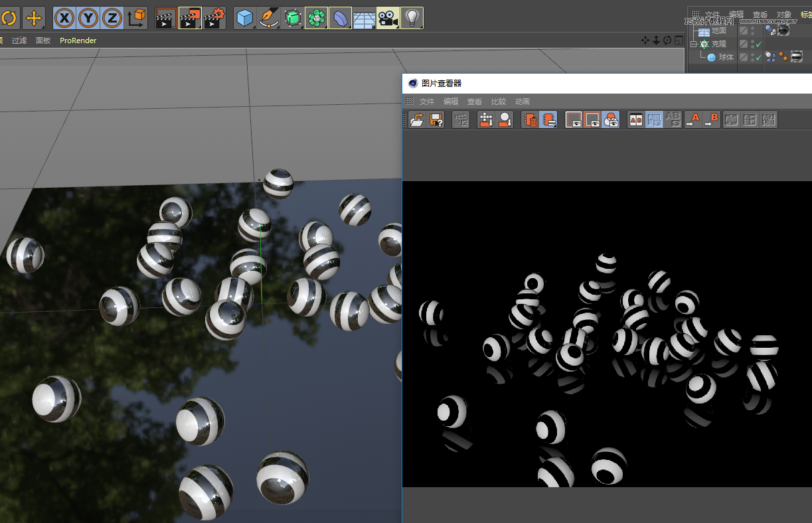The height and width of the screenshot is (523, 812).
Task: Click the ProRender label in viewport
Action: point(78,40)
